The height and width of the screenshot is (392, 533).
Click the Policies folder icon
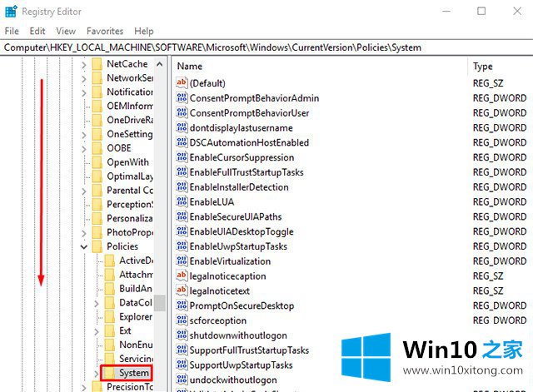[97, 246]
